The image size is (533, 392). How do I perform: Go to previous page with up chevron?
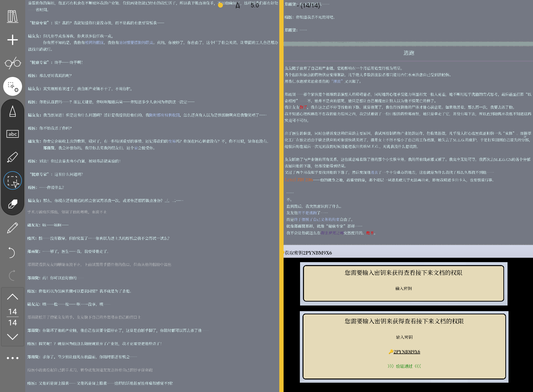(x=12, y=297)
